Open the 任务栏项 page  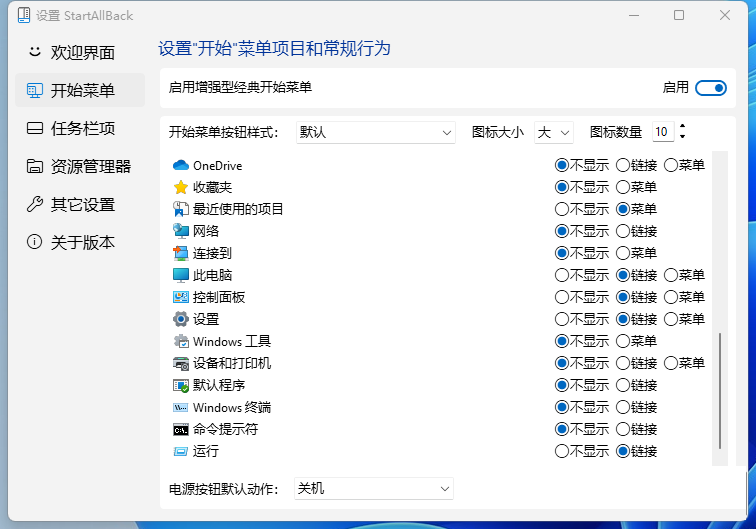click(x=80, y=128)
